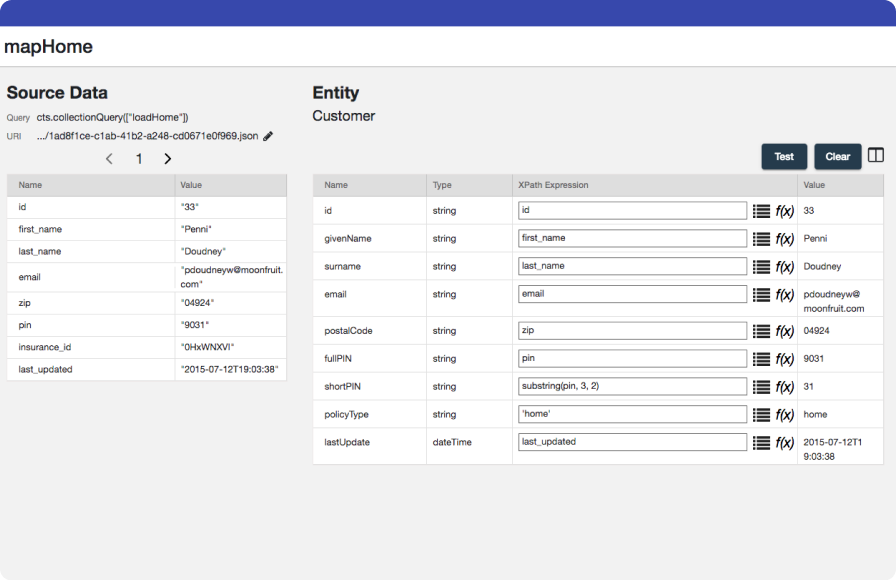Screen dimensions: 896x581
Task: Open source property list for surname row
Action: coord(761,267)
